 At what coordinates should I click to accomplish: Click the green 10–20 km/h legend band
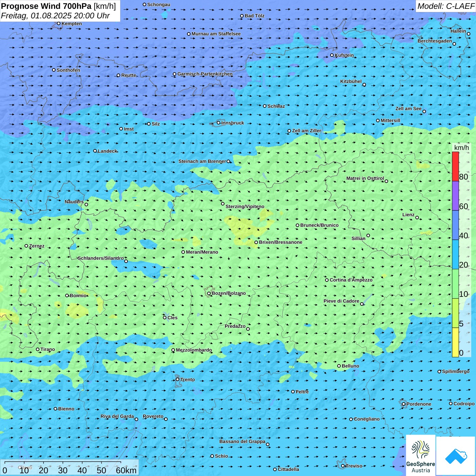point(455,284)
